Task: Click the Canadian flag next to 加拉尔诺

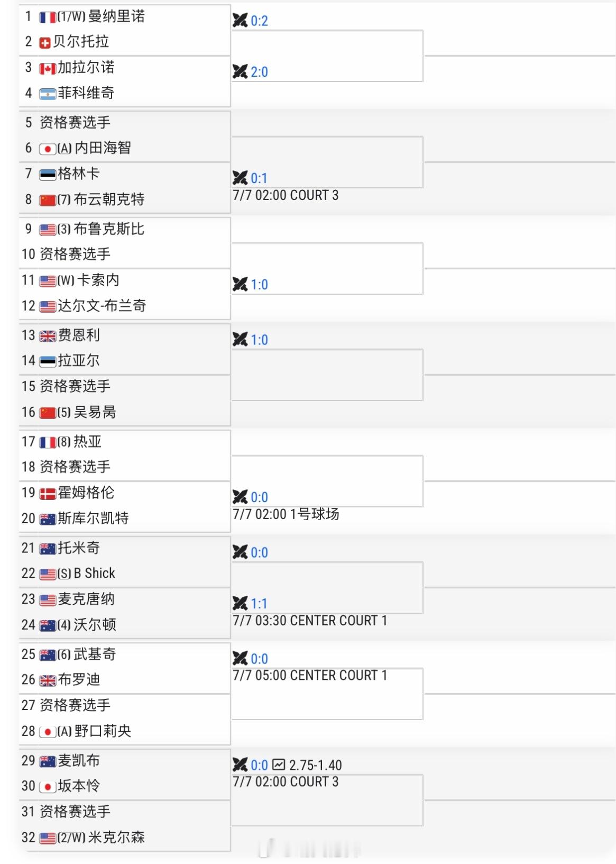Action: (48, 69)
